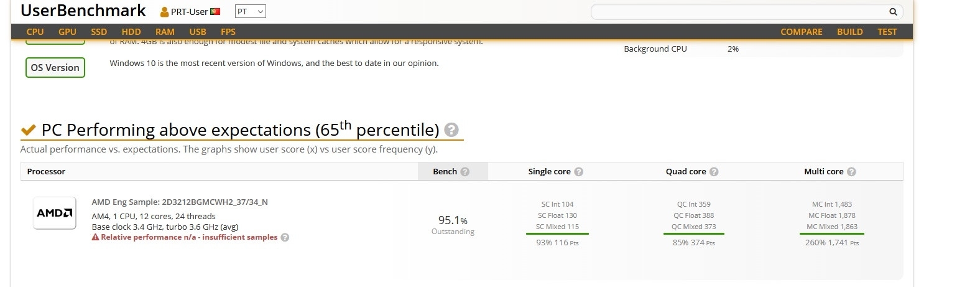Click COMPARE in the navigation bar
980x287 pixels.
802,32
